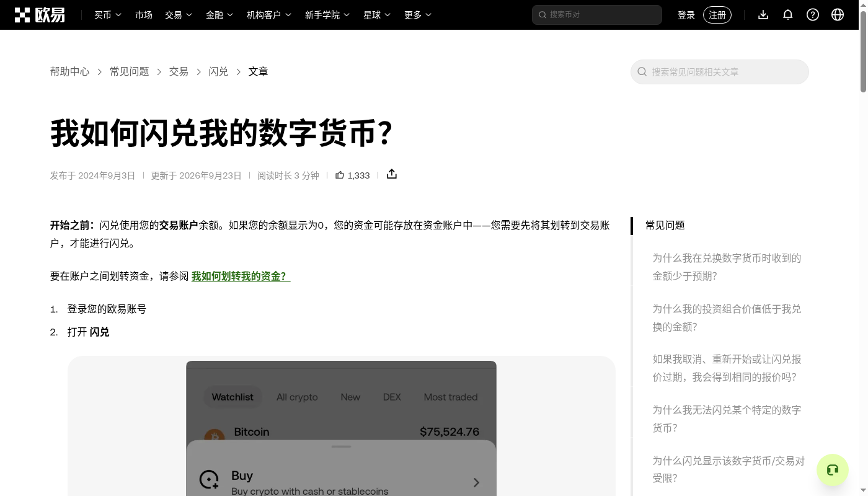868x496 pixels.
Task: Expand the 新手学院 dropdown menu
Action: tap(327, 15)
